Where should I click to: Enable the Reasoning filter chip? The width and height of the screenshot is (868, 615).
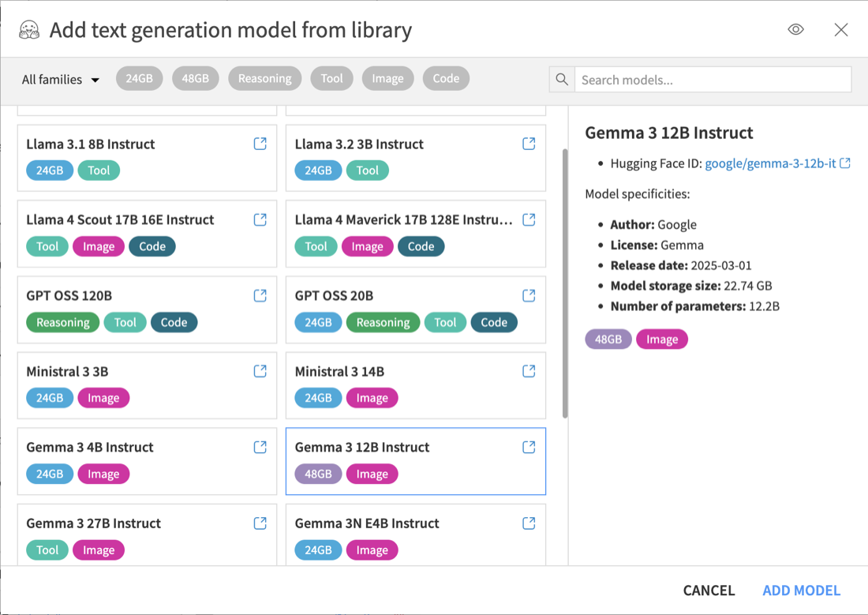coord(264,78)
